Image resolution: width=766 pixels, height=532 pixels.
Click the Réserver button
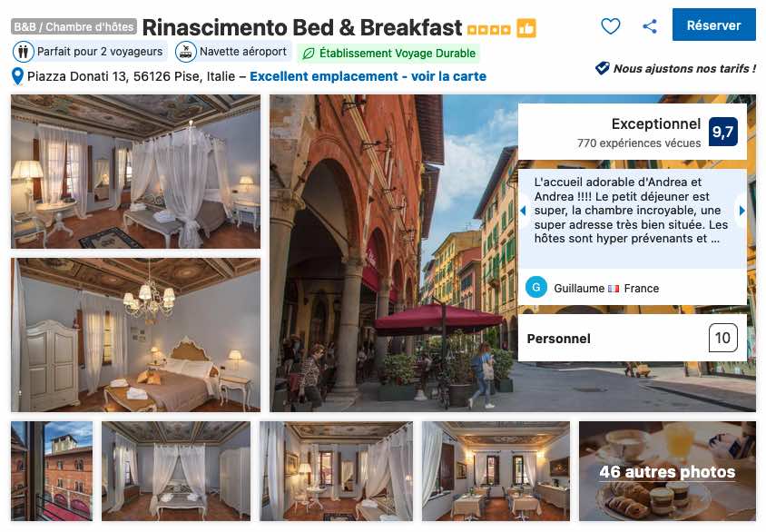[x=713, y=25]
